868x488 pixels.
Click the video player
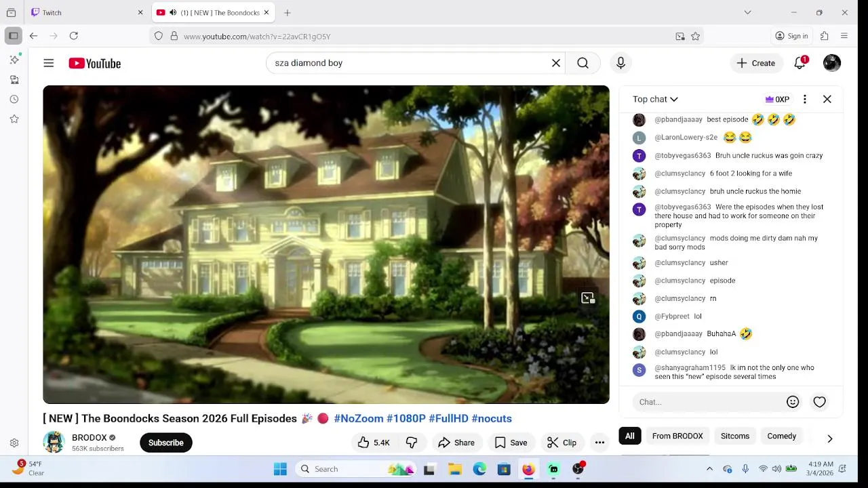pyautogui.click(x=326, y=245)
